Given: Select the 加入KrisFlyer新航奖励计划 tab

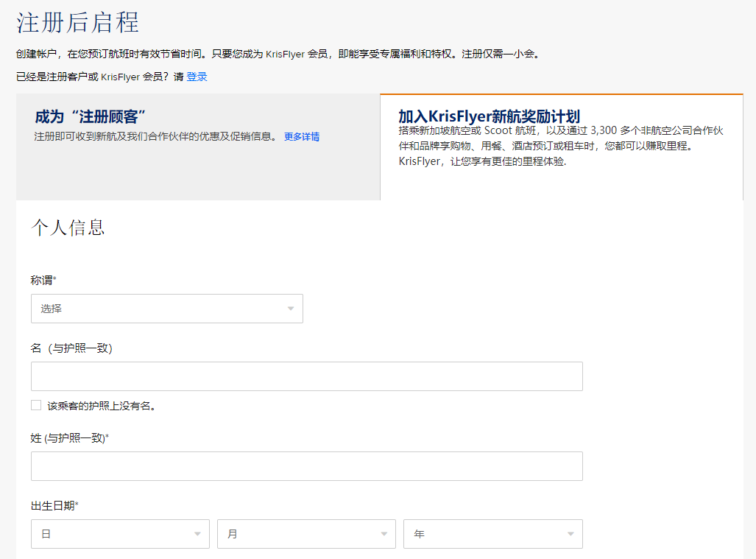Looking at the screenshot, I should (489, 116).
